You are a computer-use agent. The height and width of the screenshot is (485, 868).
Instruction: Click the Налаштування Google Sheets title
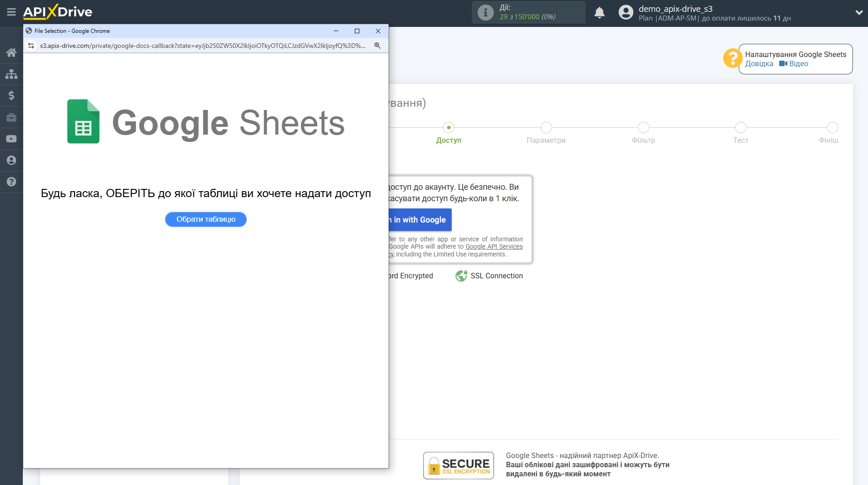pyautogui.click(x=796, y=54)
